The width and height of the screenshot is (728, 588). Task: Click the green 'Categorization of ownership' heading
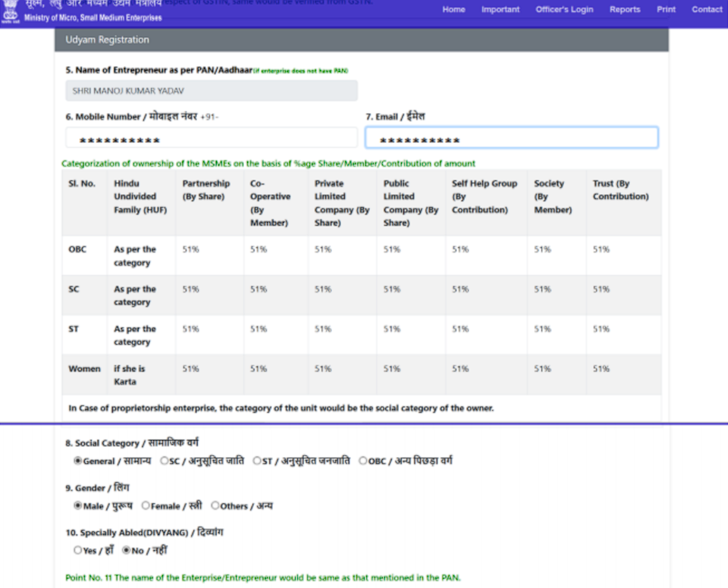tap(268, 164)
